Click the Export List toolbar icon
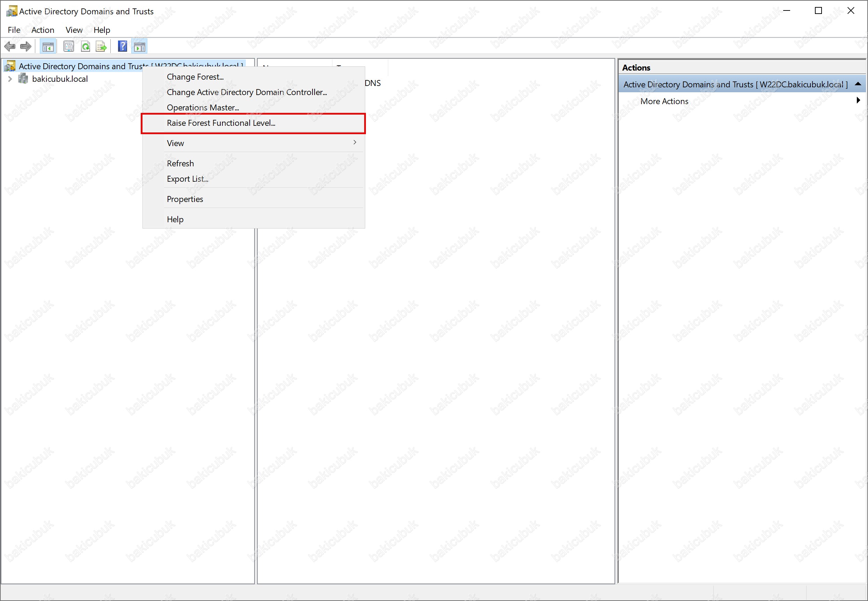 click(102, 47)
